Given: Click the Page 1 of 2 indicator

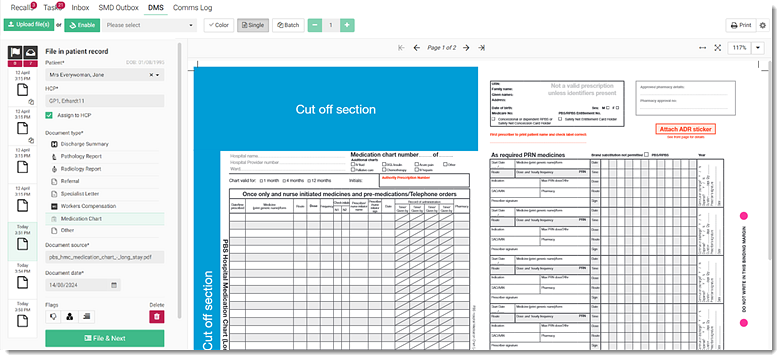Looking at the screenshot, I should 441,48.
